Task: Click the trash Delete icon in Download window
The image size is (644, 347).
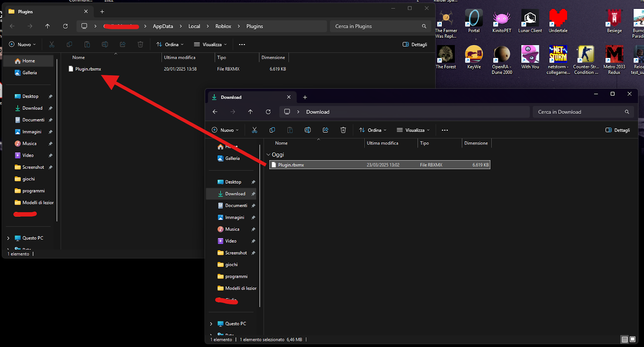Action: tap(343, 130)
